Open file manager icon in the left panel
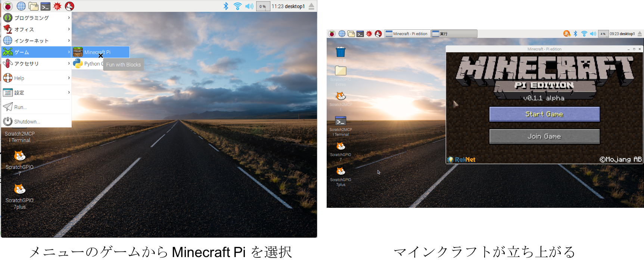 (34, 6)
